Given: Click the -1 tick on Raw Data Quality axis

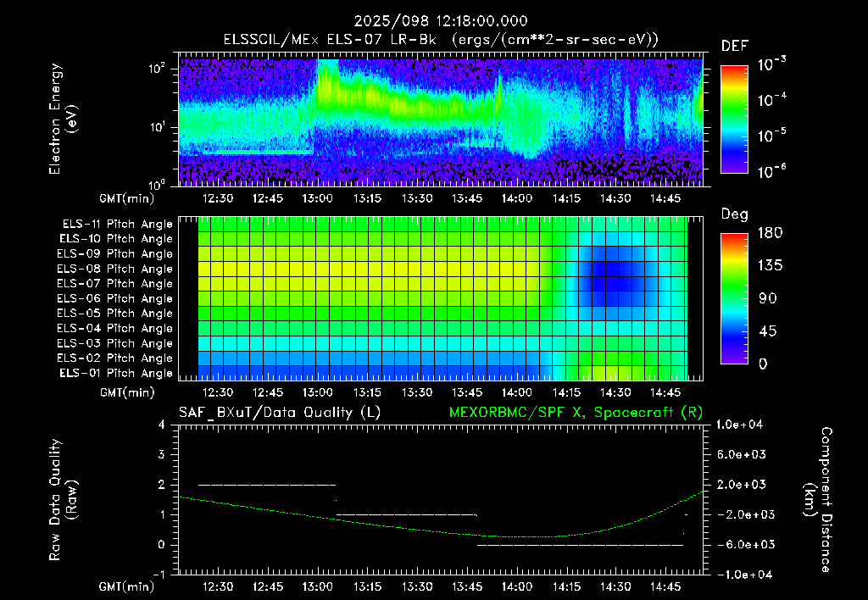Looking at the screenshot, I should (159, 575).
